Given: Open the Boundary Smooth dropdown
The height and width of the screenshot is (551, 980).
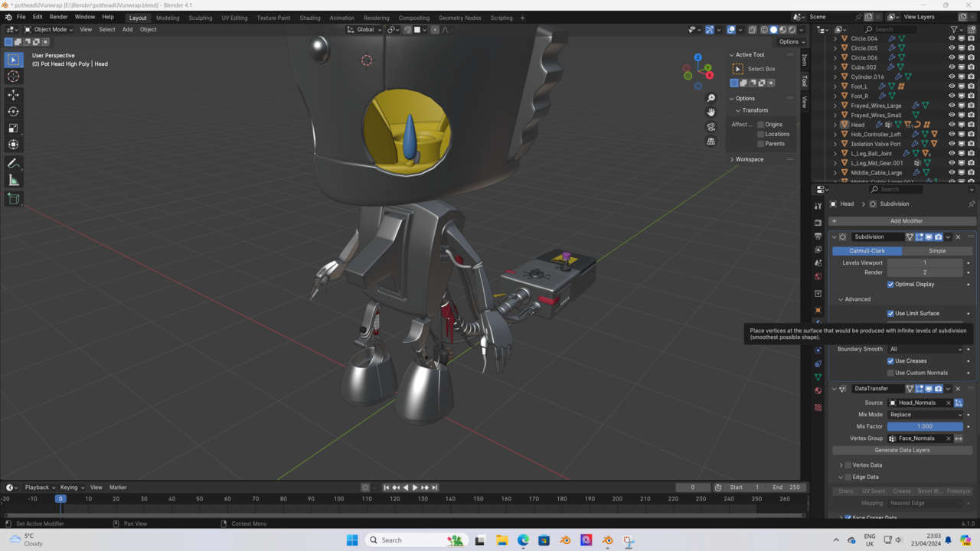Looking at the screenshot, I should click(x=925, y=349).
